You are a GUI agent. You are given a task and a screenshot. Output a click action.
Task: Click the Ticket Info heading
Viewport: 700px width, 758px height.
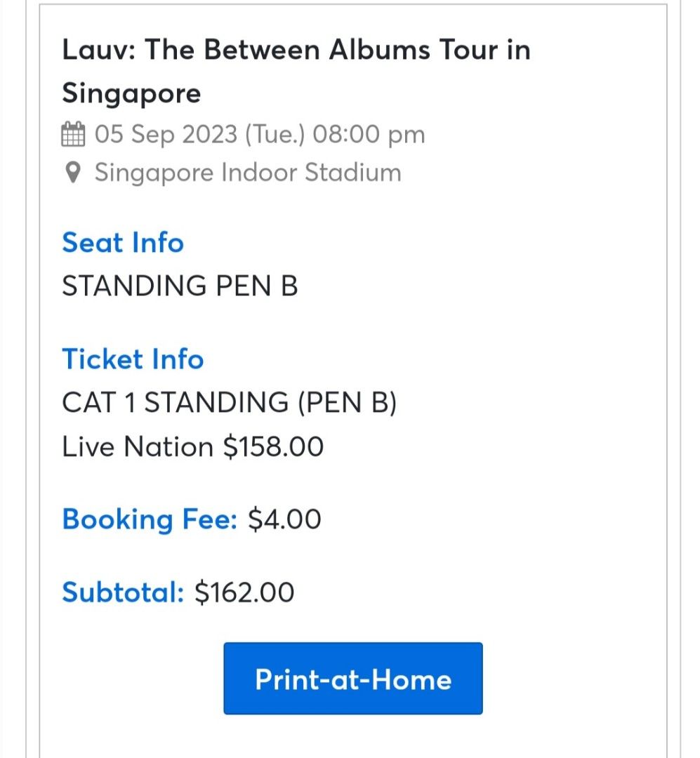click(x=133, y=359)
